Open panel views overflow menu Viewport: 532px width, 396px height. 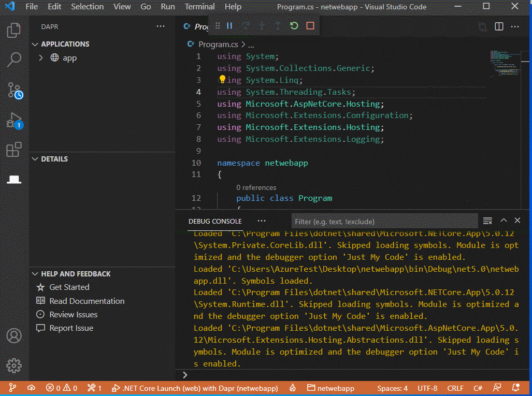(262, 221)
